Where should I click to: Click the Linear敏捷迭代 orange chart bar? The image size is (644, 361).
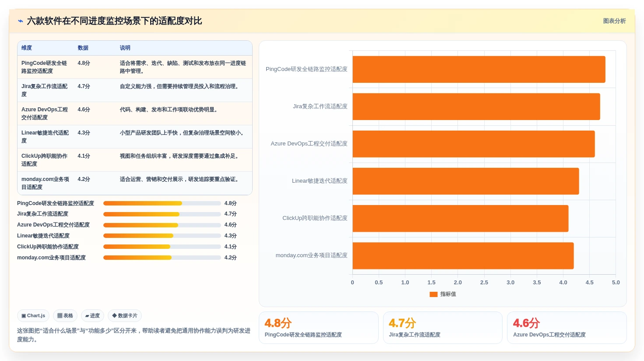tap(466, 181)
